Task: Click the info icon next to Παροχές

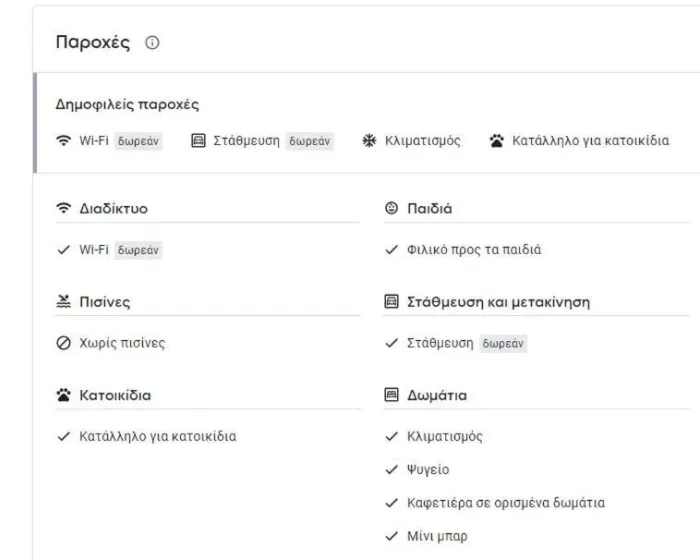Action: tap(153, 44)
